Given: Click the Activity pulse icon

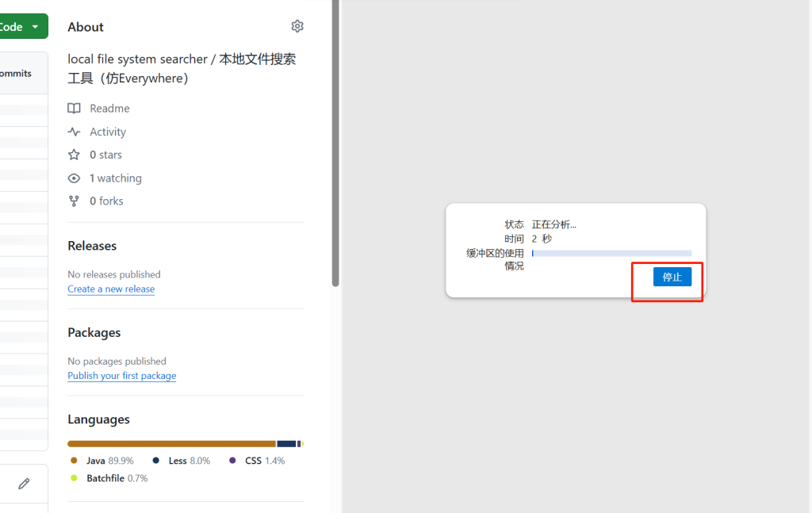Looking at the screenshot, I should click(74, 132).
